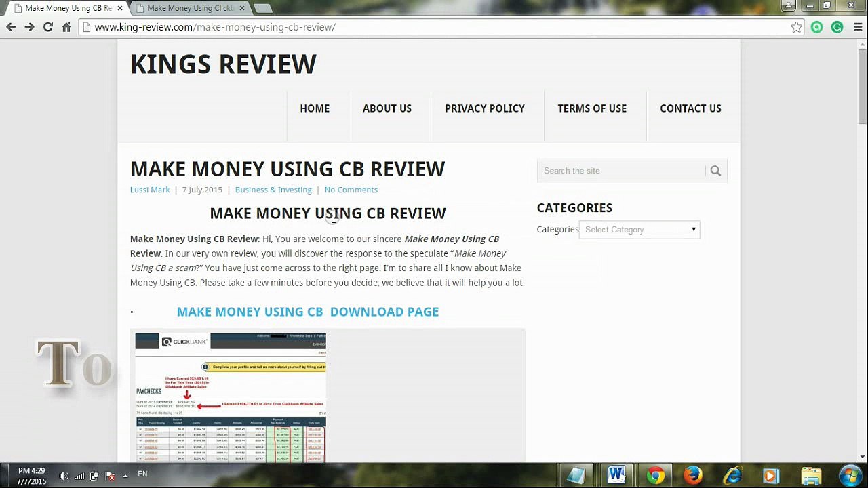
Task: Go back with the browser back arrow
Action: [11, 27]
